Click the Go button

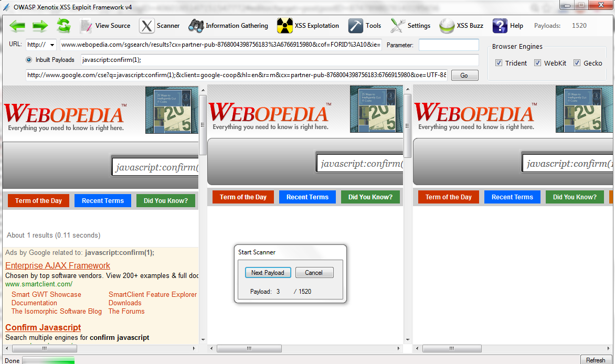(464, 76)
